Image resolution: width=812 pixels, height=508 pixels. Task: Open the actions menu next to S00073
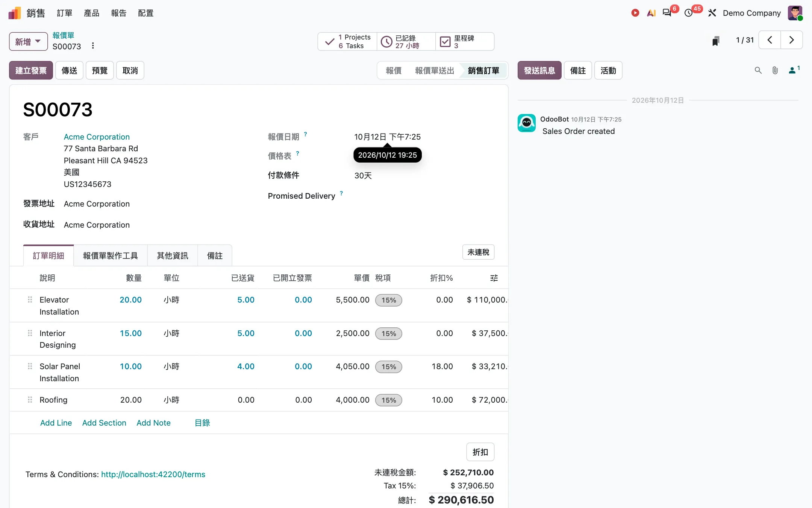(93, 46)
